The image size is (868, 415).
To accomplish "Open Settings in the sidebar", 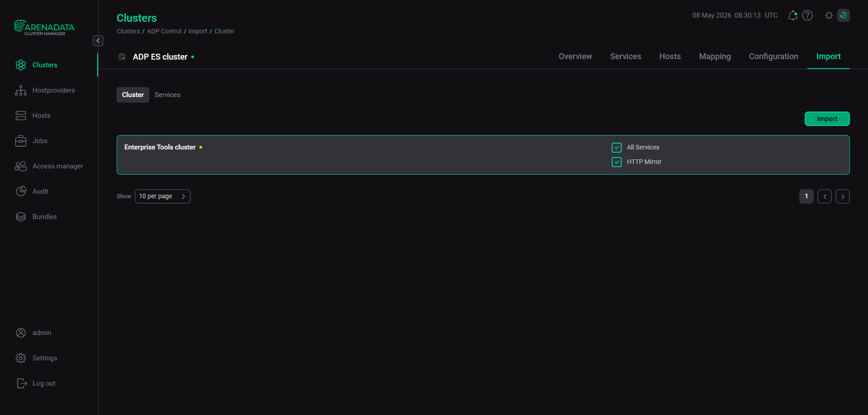I will pyautogui.click(x=45, y=358).
